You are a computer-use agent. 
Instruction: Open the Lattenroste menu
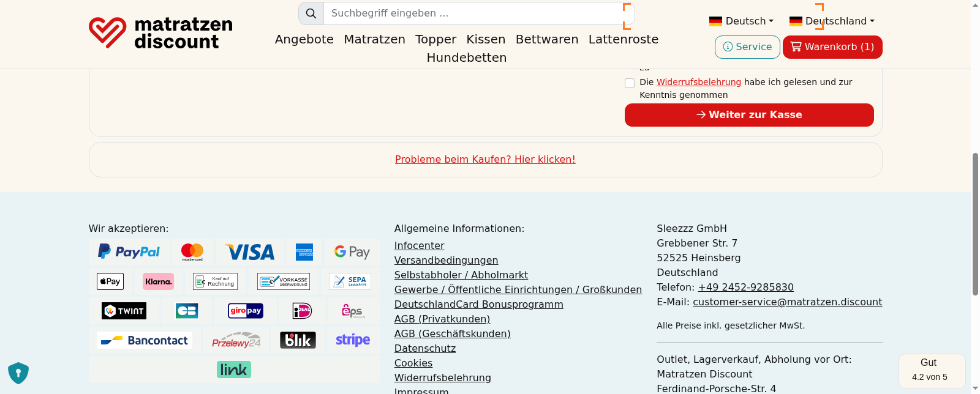[624, 39]
